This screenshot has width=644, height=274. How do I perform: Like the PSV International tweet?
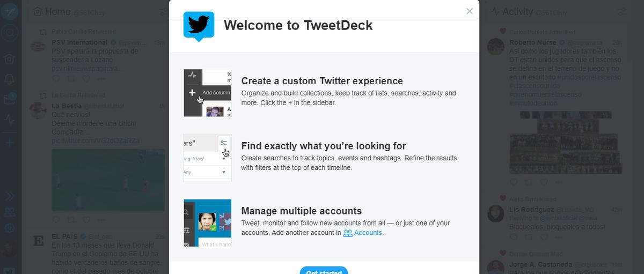coord(86,79)
